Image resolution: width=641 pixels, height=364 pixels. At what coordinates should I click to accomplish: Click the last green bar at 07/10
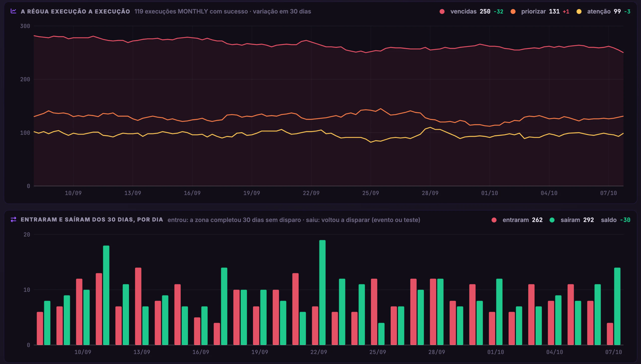click(x=617, y=306)
